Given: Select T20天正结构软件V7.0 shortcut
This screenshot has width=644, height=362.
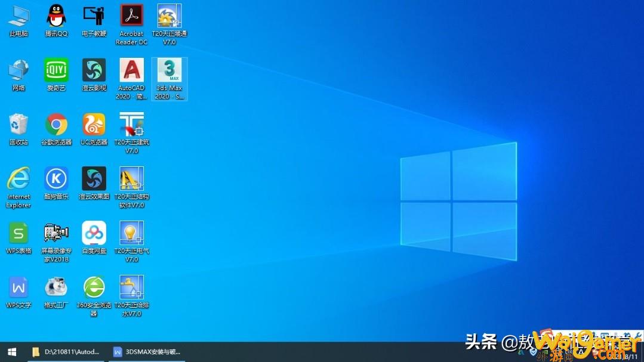Looking at the screenshot, I should (x=131, y=188).
